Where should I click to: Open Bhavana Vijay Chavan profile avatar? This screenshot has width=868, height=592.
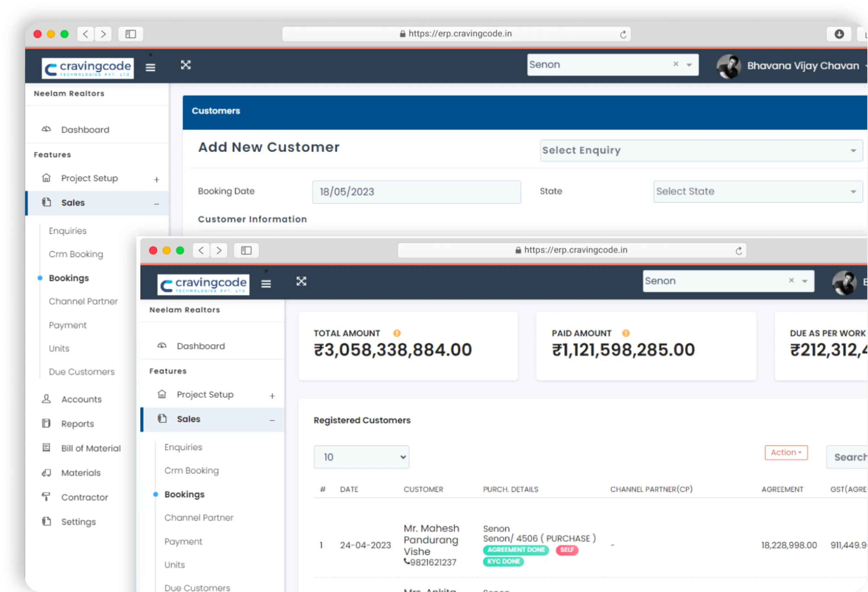pyautogui.click(x=728, y=66)
